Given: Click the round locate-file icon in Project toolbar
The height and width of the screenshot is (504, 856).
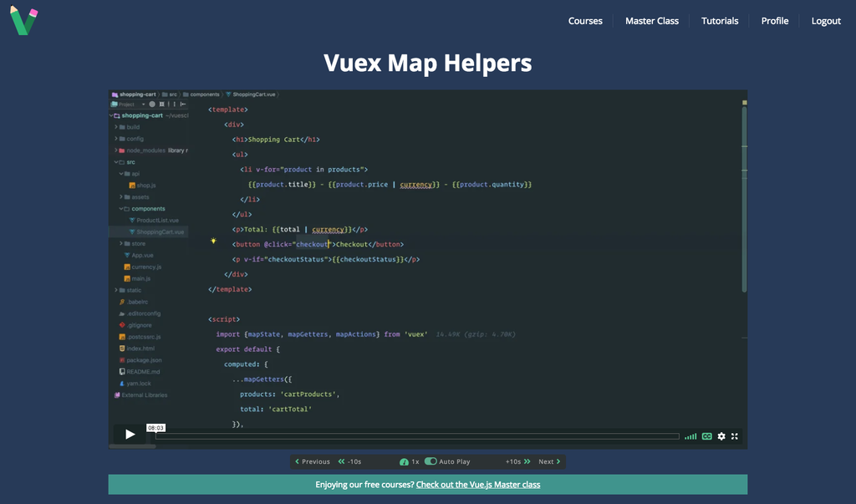Looking at the screenshot, I should pos(152,104).
